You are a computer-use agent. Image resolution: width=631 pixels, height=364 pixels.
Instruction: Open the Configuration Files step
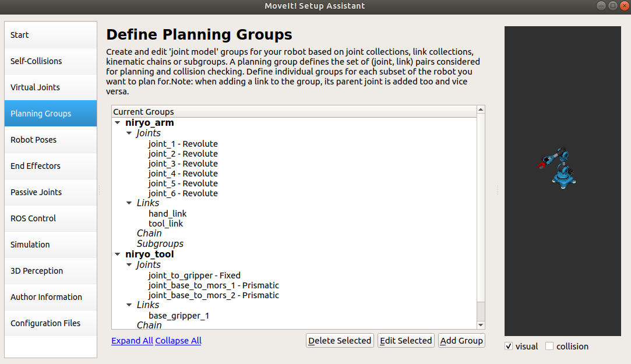51,323
